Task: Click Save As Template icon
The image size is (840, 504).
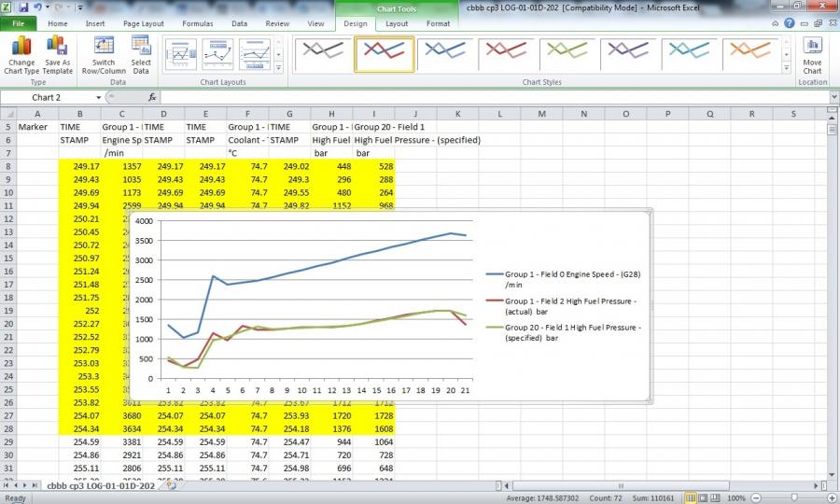Action: [x=57, y=54]
